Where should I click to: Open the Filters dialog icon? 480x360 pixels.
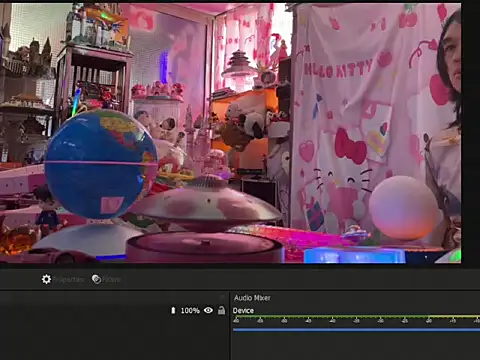96,279
